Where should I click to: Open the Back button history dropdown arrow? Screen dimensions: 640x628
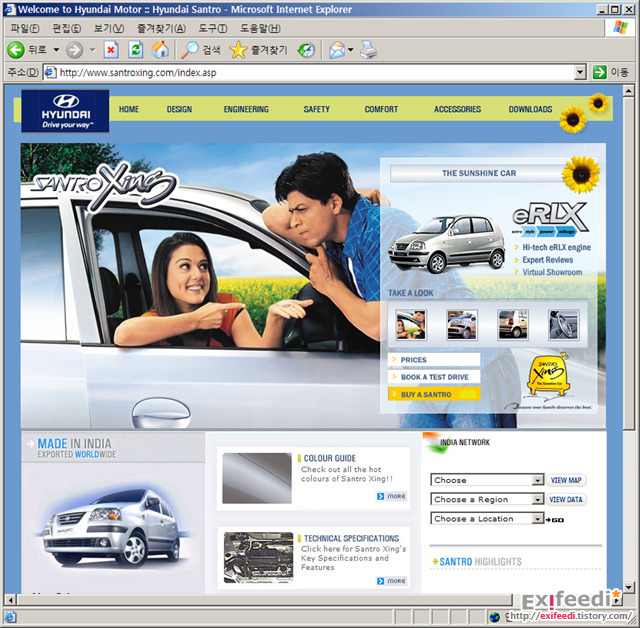click(56, 50)
